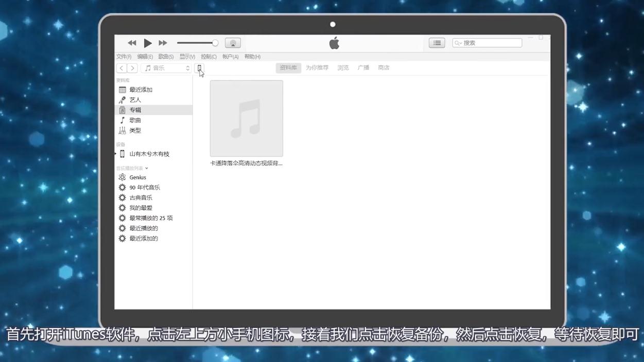Click the Genius atom icon

[x=122, y=177]
